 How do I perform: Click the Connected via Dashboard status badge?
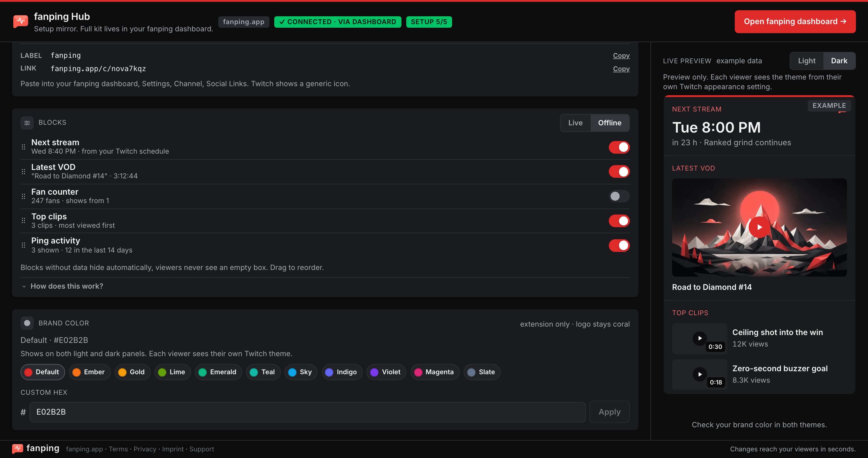pos(338,22)
